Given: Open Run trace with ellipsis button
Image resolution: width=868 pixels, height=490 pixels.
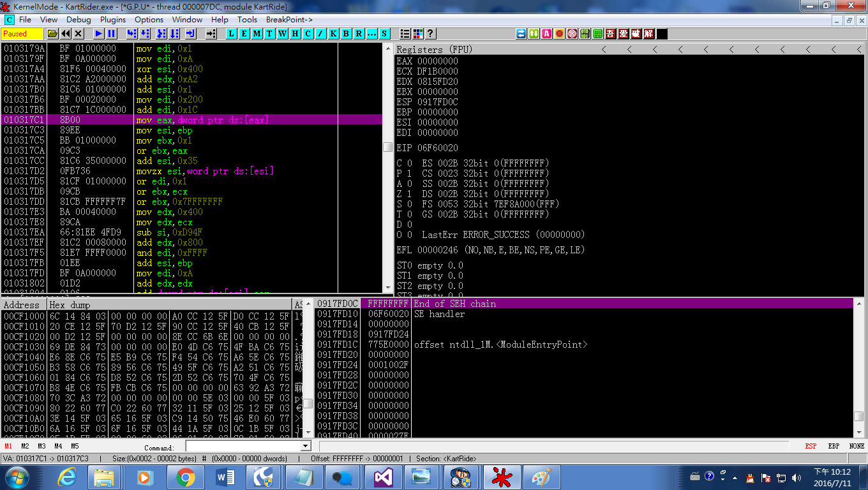Looking at the screenshot, I should [x=371, y=34].
